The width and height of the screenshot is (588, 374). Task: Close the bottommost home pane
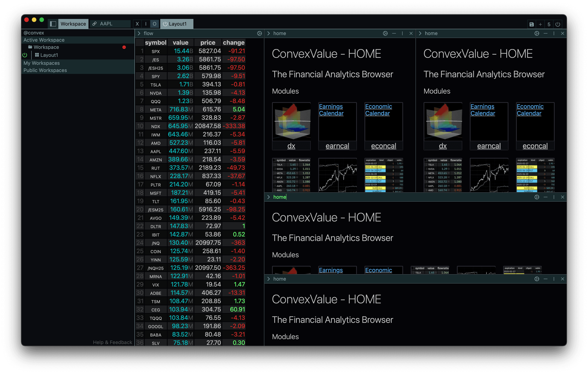(563, 279)
